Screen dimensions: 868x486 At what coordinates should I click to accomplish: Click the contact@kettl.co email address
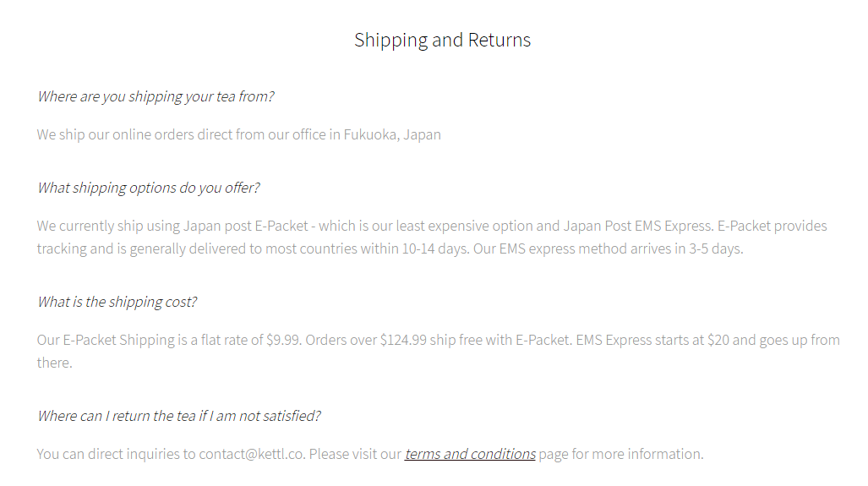click(x=251, y=454)
